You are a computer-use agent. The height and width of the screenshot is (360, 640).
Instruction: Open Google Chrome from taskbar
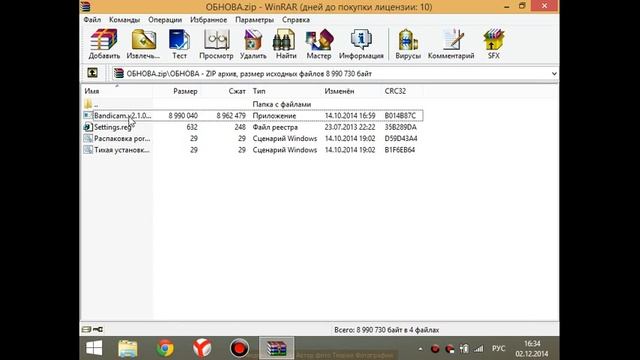pyautogui.click(x=165, y=348)
